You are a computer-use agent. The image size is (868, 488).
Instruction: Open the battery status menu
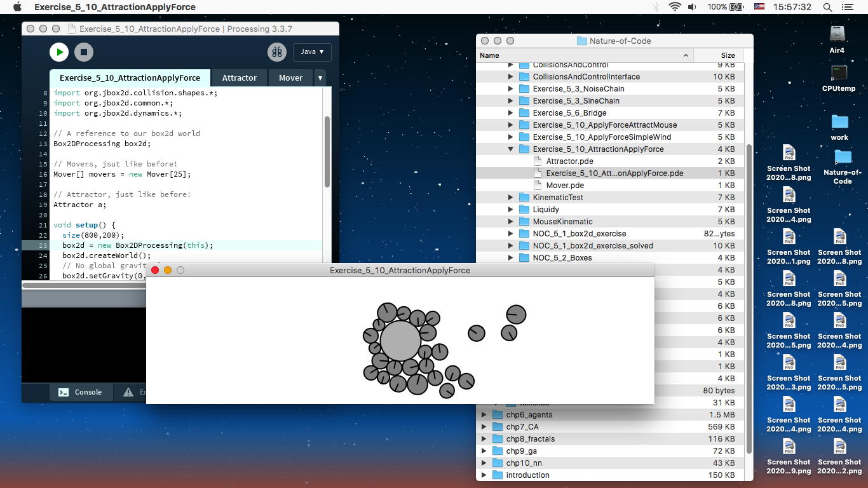725,7
